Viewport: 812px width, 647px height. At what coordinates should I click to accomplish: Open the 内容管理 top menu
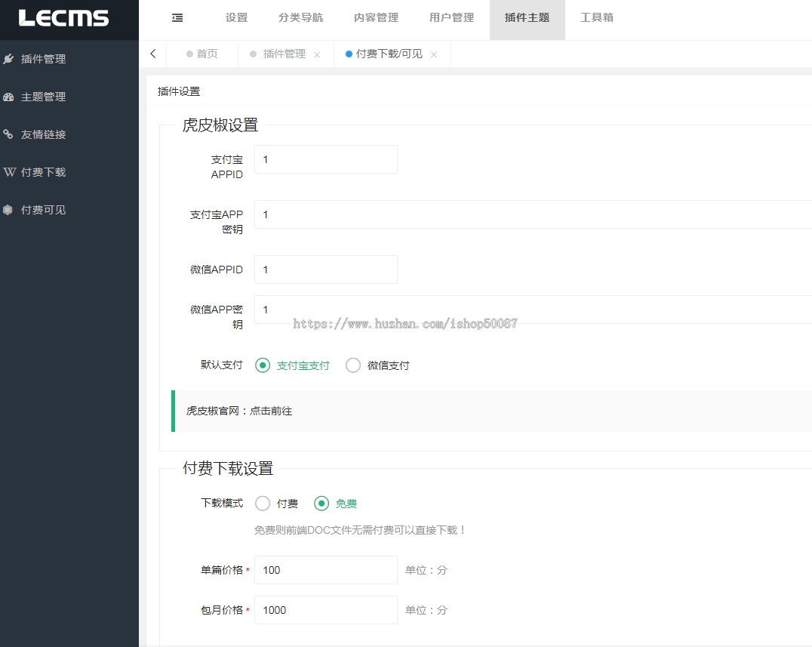(377, 17)
